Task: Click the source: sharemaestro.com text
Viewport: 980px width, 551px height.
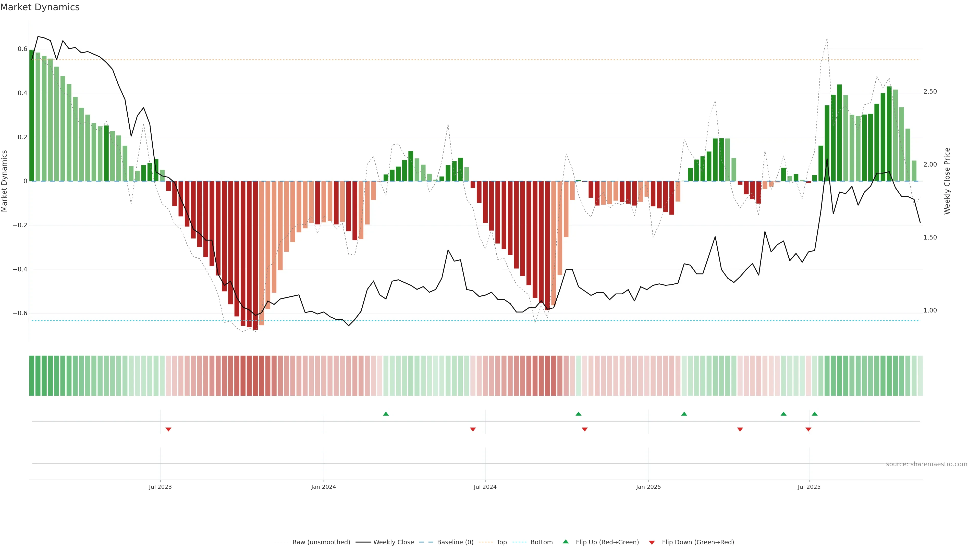Action: (x=926, y=464)
